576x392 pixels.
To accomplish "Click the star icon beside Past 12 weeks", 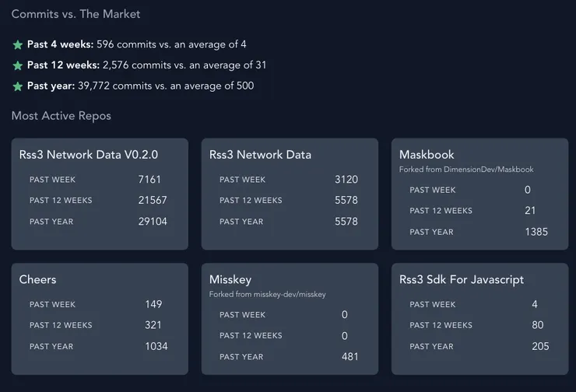I will 18,66.
